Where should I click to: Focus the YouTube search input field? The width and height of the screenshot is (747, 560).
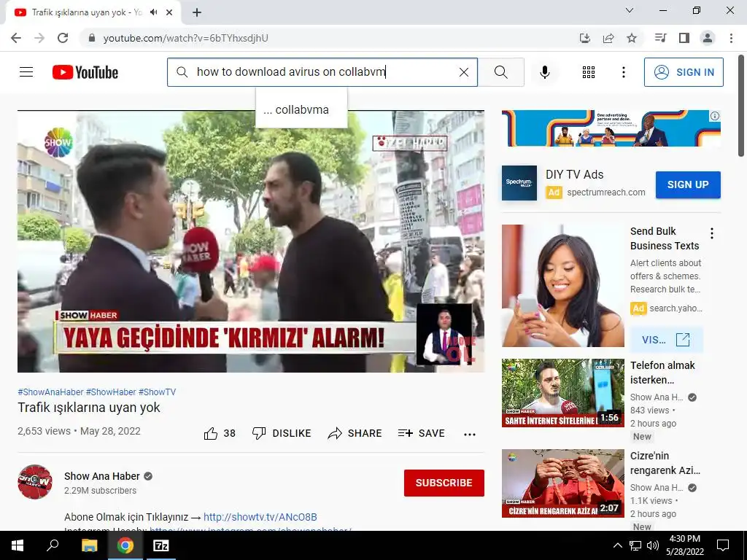[324, 72]
